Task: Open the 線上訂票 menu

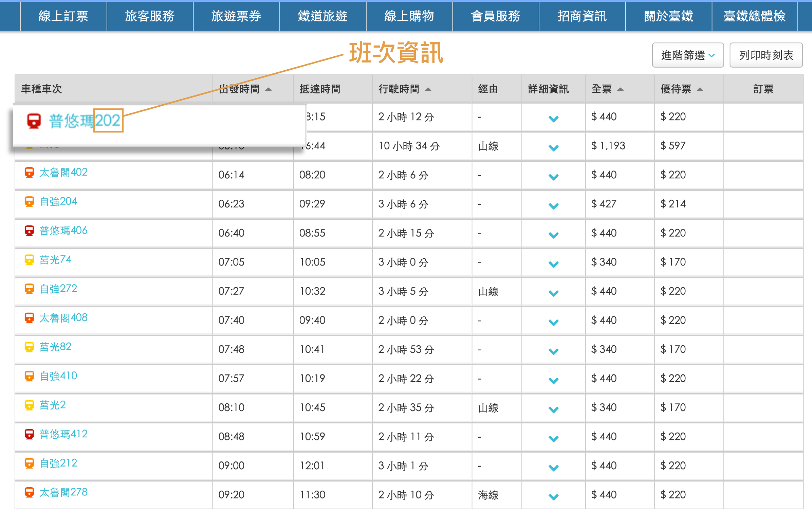Action: (63, 16)
